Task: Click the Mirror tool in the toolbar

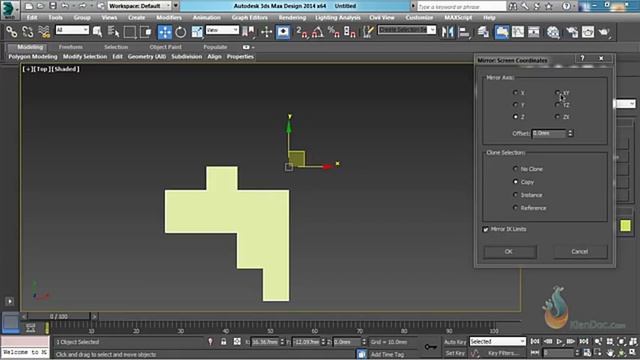Action: coord(447,32)
